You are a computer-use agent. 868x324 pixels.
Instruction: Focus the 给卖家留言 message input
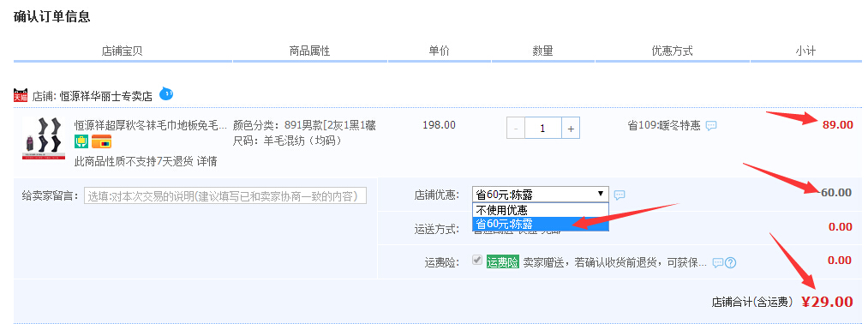[225, 196]
